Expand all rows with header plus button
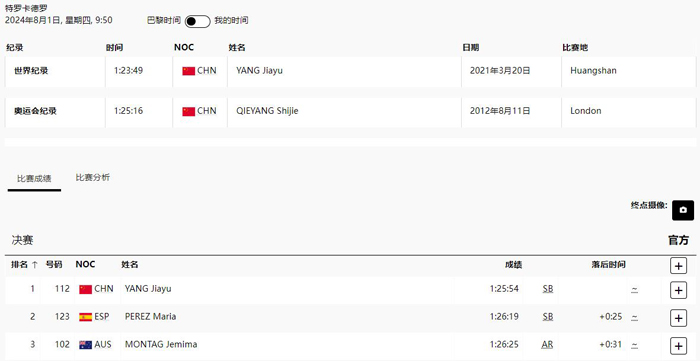 (678, 266)
